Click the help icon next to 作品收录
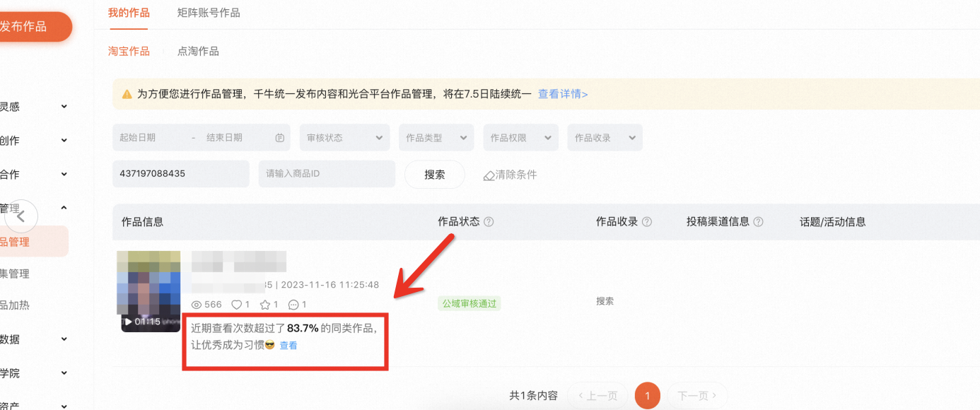This screenshot has width=980, height=410. click(646, 222)
